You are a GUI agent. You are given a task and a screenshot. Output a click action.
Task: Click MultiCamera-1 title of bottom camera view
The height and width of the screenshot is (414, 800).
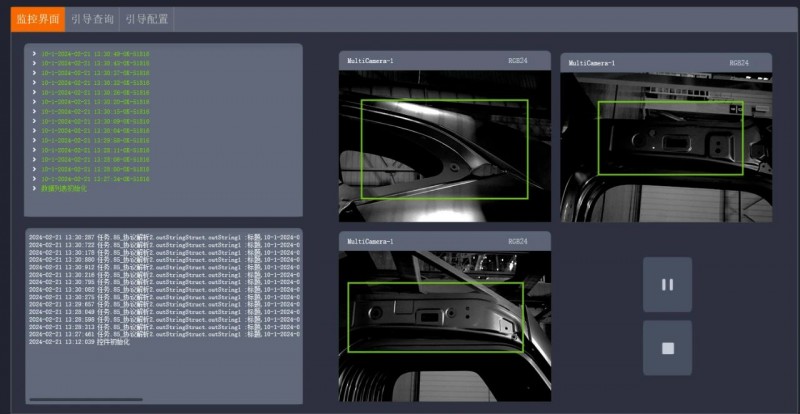(370, 241)
